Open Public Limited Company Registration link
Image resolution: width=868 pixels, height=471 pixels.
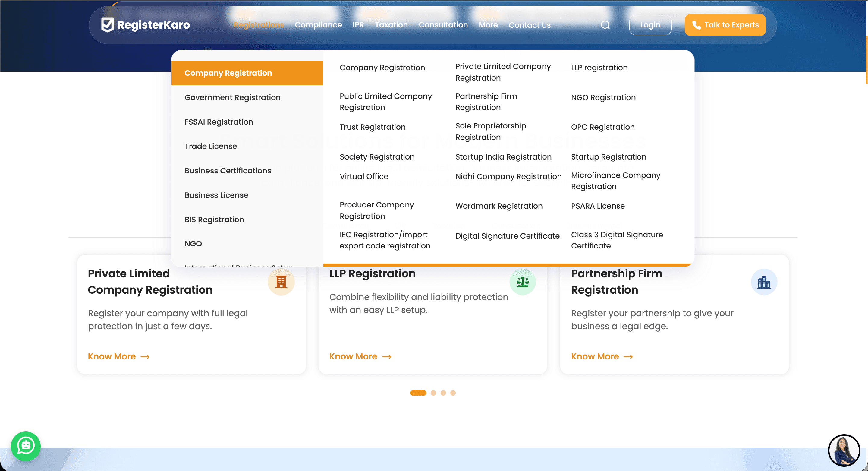tap(385, 102)
